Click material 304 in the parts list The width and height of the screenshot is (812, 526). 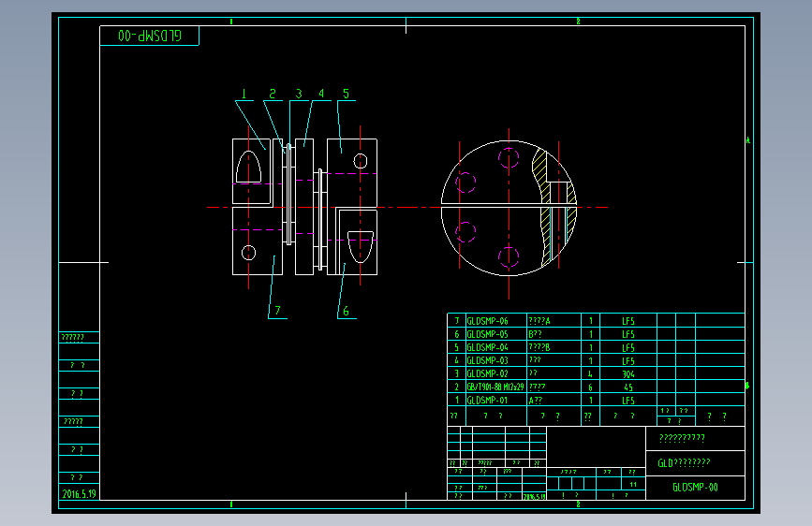pos(628,374)
